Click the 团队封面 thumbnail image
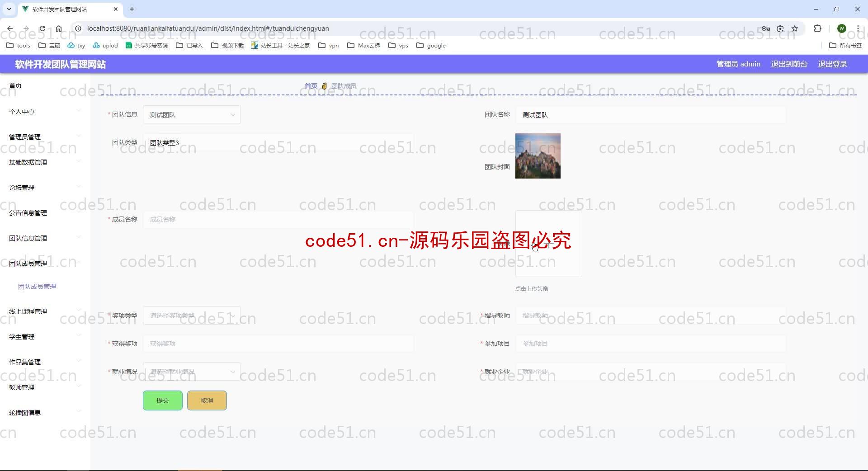This screenshot has width=868, height=471. (538, 156)
